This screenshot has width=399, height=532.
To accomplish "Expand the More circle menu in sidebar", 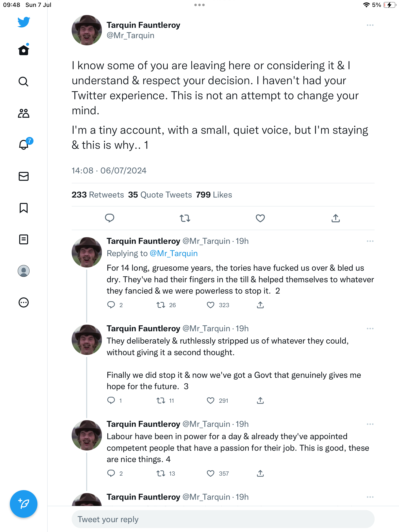I will (24, 302).
